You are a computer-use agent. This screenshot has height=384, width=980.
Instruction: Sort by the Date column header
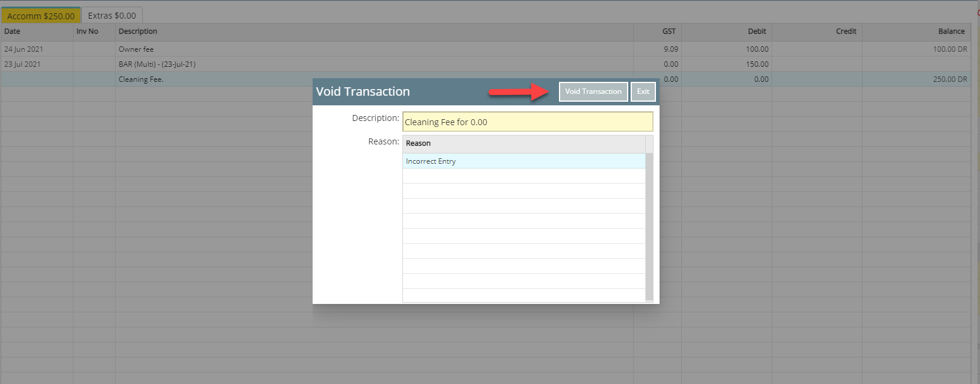tap(12, 31)
